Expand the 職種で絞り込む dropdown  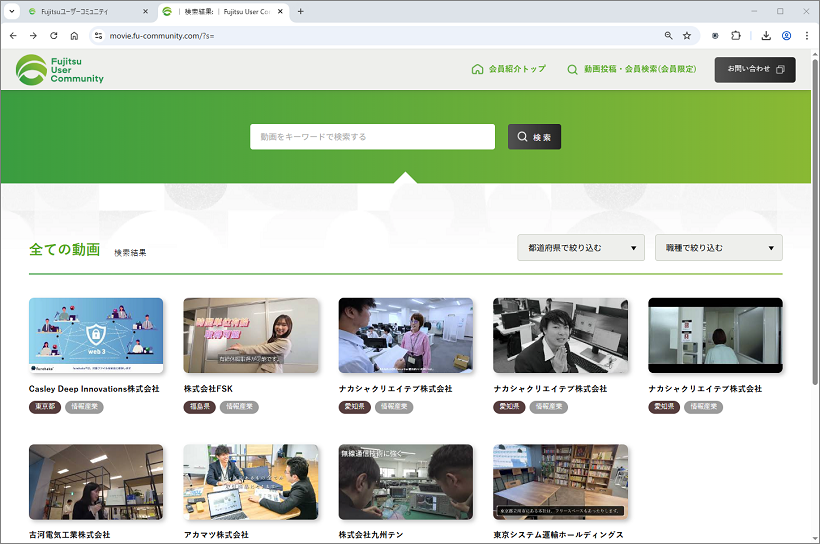click(719, 247)
